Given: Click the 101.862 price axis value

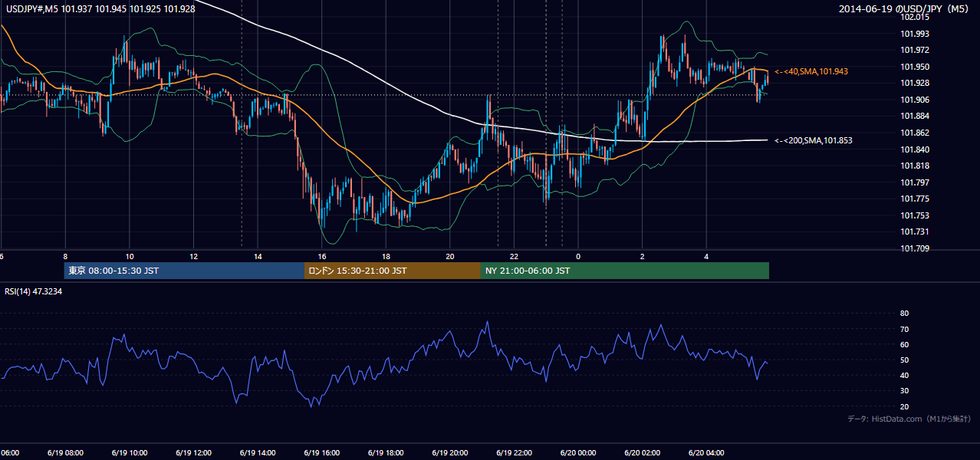Looking at the screenshot, I should (x=914, y=133).
